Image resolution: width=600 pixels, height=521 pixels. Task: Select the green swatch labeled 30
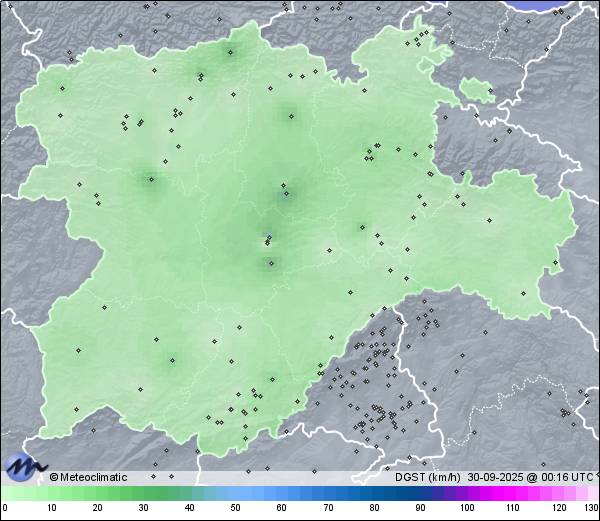(144, 493)
